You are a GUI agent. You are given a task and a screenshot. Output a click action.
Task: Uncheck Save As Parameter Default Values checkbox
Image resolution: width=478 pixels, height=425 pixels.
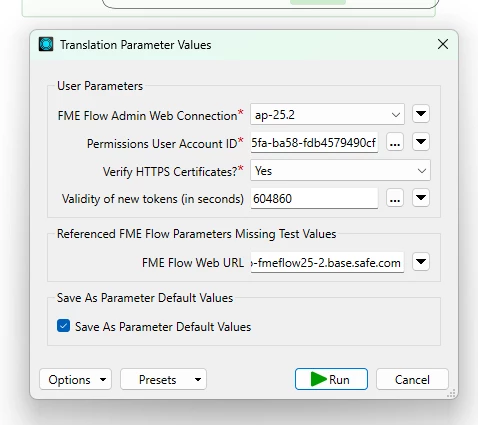point(63,326)
